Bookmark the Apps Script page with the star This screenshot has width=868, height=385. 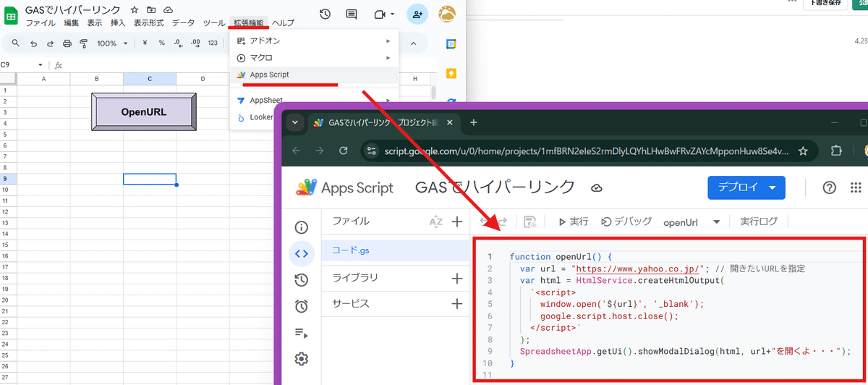tap(803, 151)
